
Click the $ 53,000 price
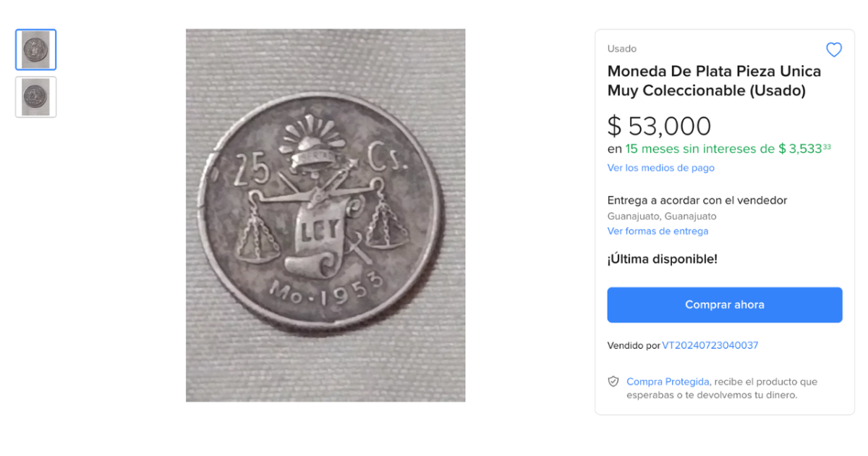coord(659,126)
